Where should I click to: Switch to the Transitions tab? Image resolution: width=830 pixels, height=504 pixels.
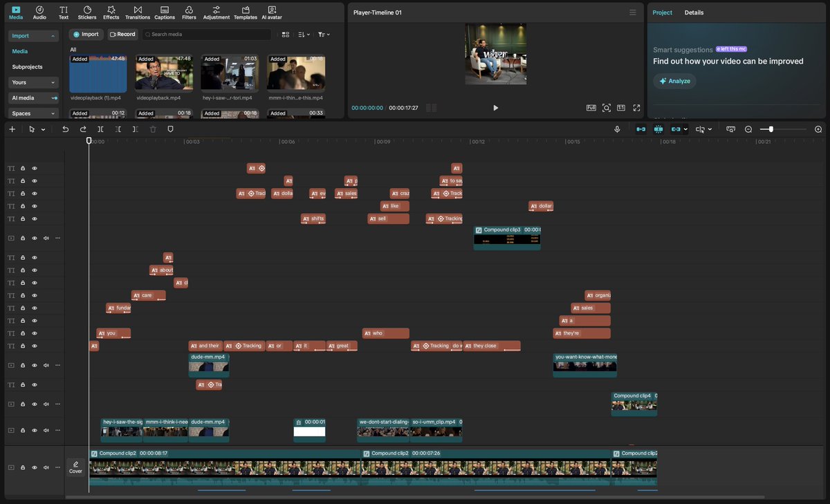pos(138,12)
